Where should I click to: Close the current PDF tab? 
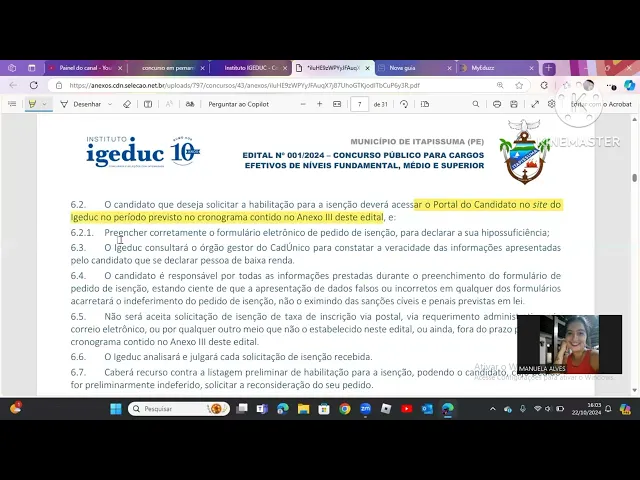click(367, 68)
